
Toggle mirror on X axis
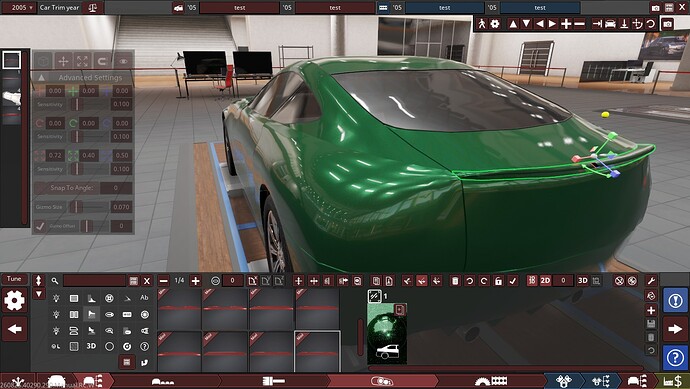point(252,281)
